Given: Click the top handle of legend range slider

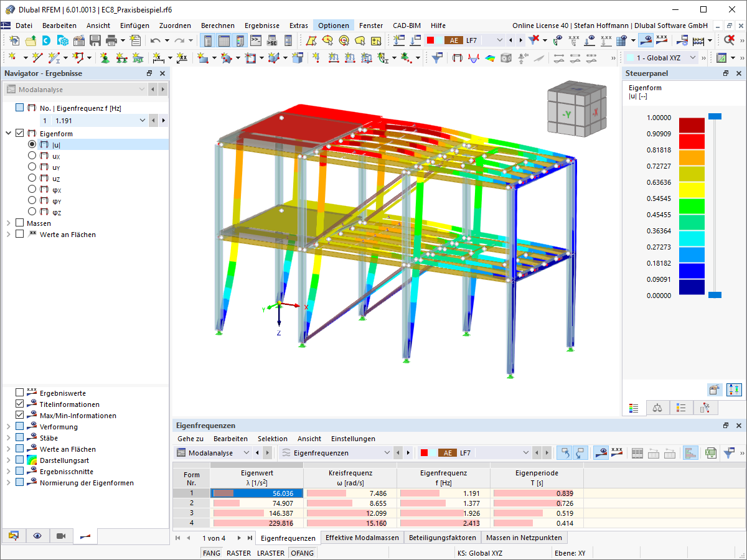Looking at the screenshot, I should [716, 116].
